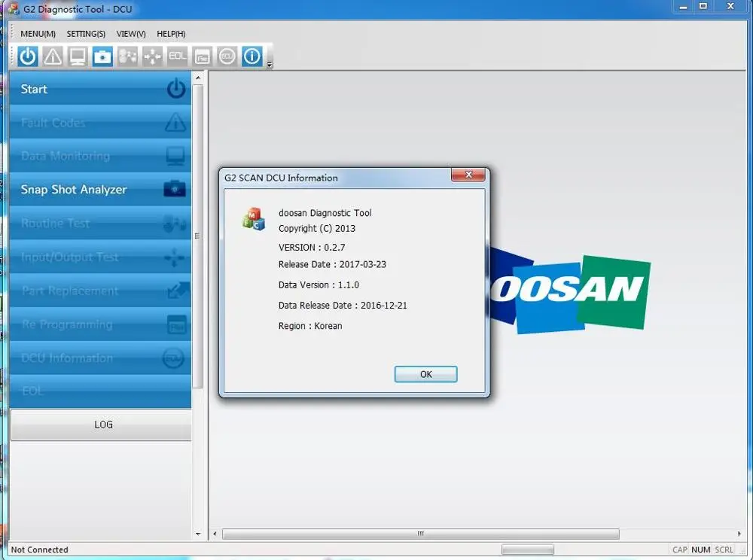Image resolution: width=753 pixels, height=560 pixels.
Task: Click the Routine Test gears toolbar icon
Action: 127,56
